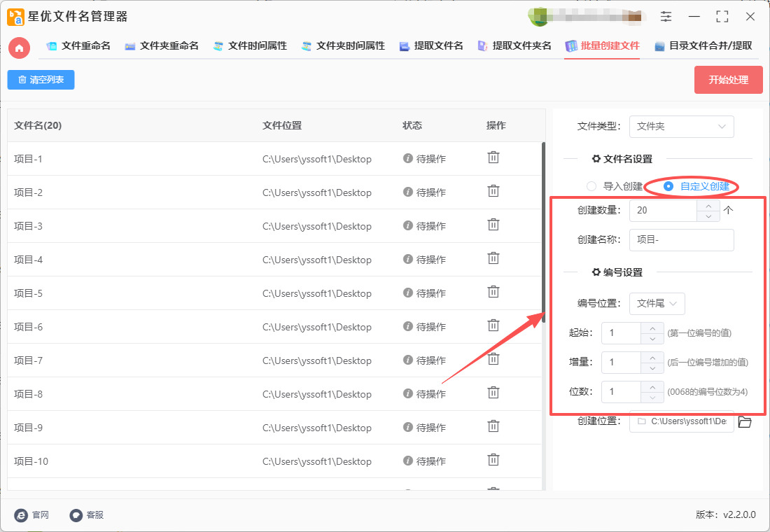
Task: Click the 起始 number input field
Action: tap(621, 333)
